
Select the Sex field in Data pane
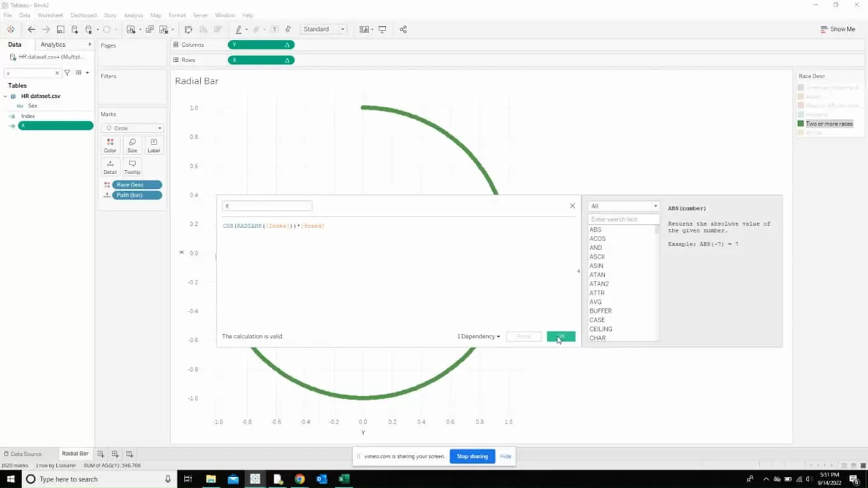coord(33,106)
